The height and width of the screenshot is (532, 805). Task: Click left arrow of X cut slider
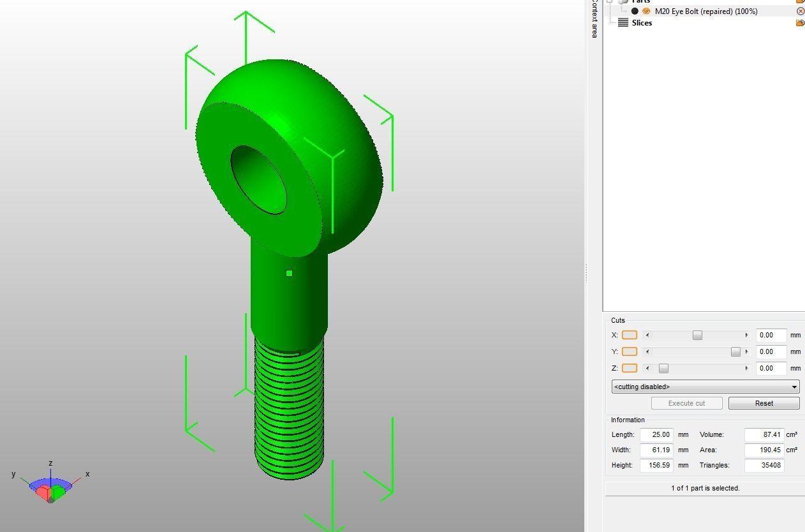(x=647, y=335)
